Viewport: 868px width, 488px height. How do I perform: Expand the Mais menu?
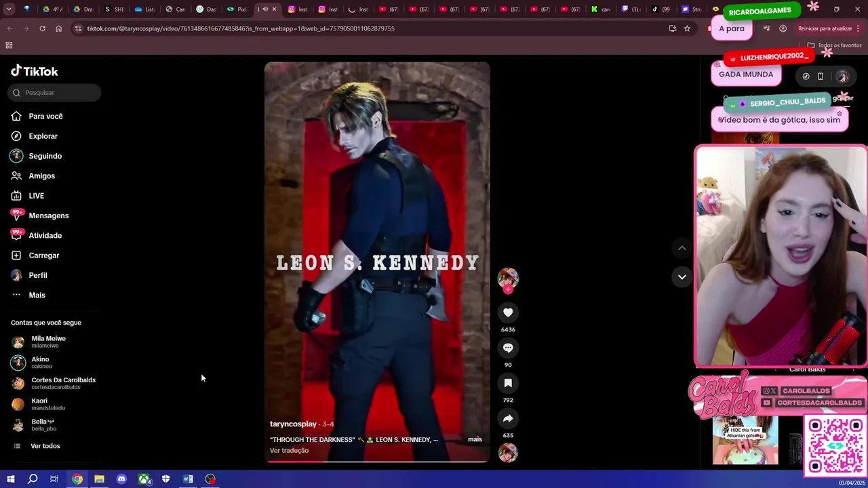(x=28, y=296)
